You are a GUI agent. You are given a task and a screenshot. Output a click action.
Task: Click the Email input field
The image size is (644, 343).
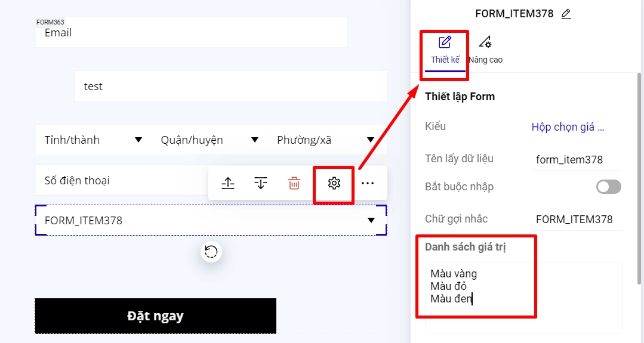(191, 33)
